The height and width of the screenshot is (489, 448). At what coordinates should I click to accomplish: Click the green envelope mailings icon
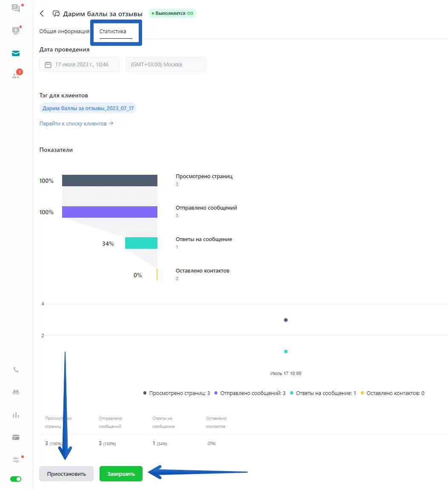(x=16, y=53)
